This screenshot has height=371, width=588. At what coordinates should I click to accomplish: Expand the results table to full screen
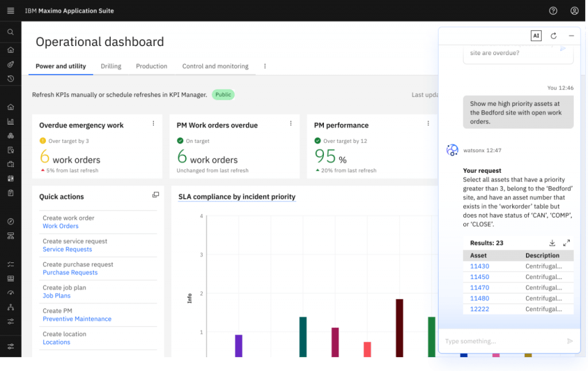click(x=567, y=242)
